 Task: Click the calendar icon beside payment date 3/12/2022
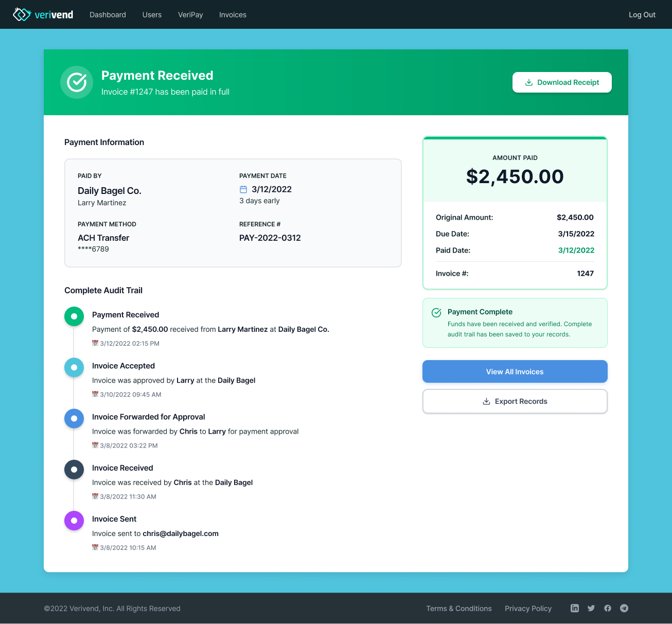coord(243,189)
